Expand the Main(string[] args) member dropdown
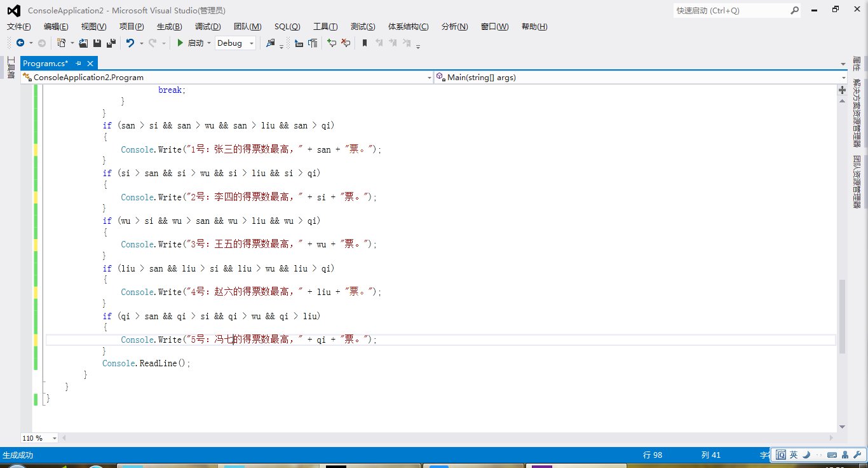This screenshot has height=468, width=868. [843, 78]
